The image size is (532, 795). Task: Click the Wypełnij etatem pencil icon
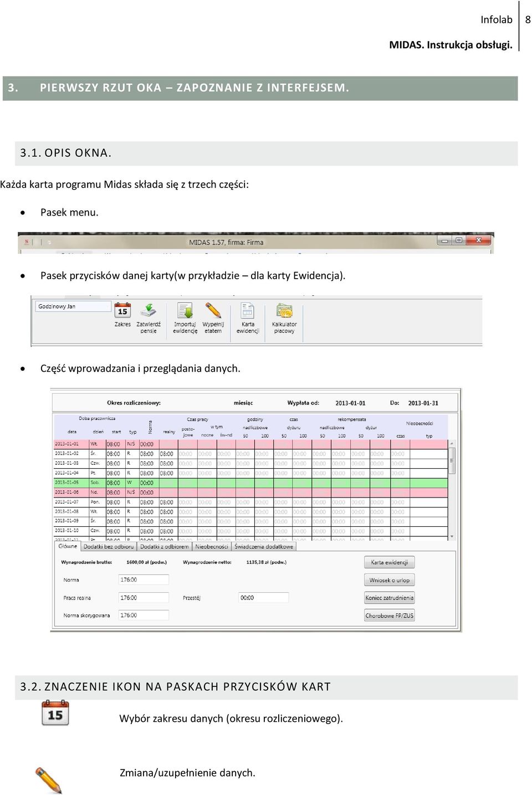[213, 311]
